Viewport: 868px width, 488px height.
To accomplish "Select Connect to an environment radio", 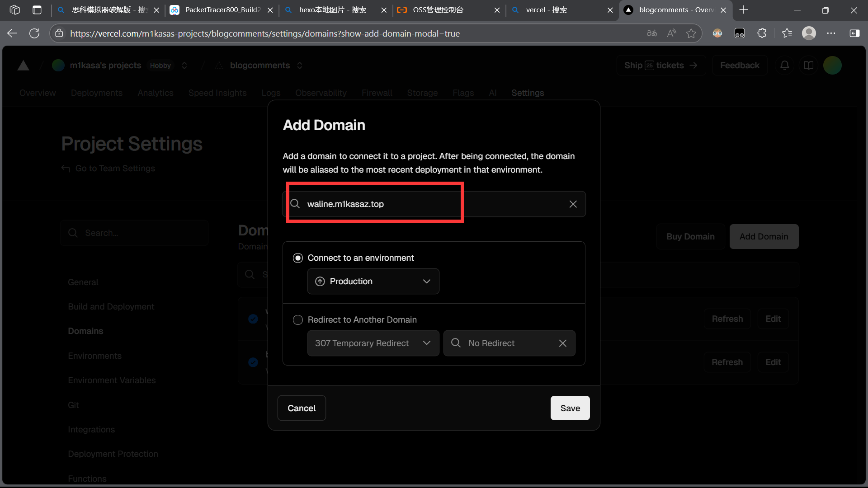I will tap(298, 258).
